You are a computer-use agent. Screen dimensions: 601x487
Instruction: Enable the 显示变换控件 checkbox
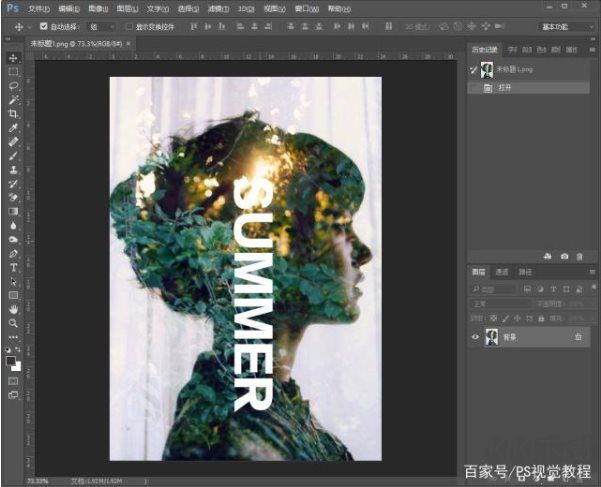coord(128,26)
